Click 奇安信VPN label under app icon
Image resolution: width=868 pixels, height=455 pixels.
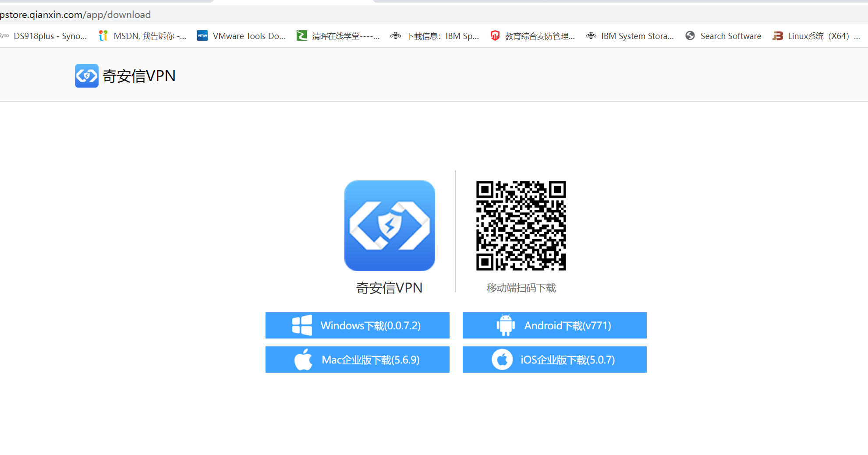tap(389, 288)
